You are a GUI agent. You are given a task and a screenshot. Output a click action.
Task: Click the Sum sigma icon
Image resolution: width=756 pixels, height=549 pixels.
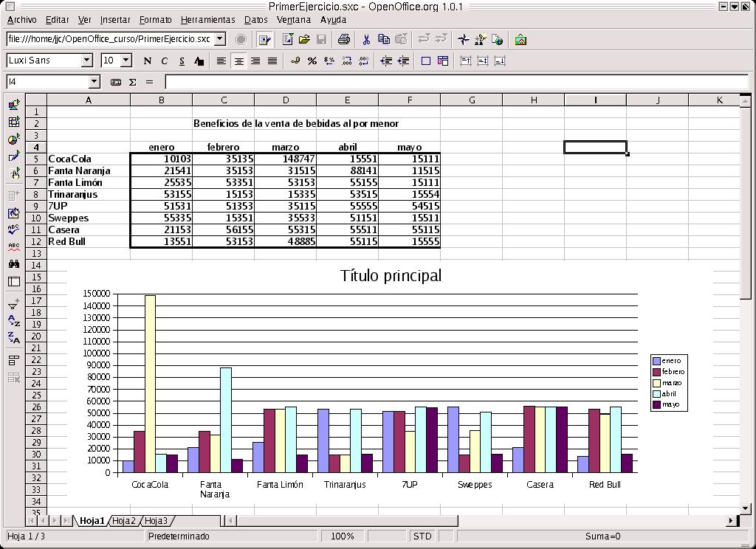(x=133, y=82)
